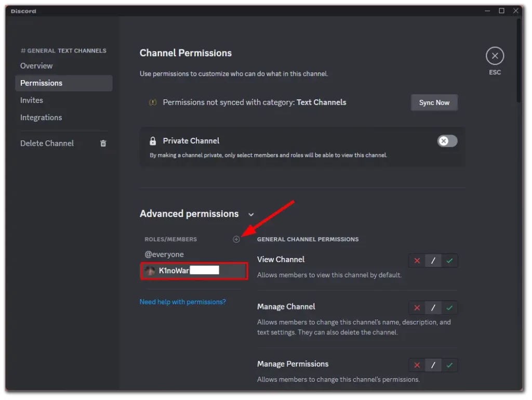The width and height of the screenshot is (532, 400).
Task: Select the Permissions settings tab
Action: click(64, 83)
